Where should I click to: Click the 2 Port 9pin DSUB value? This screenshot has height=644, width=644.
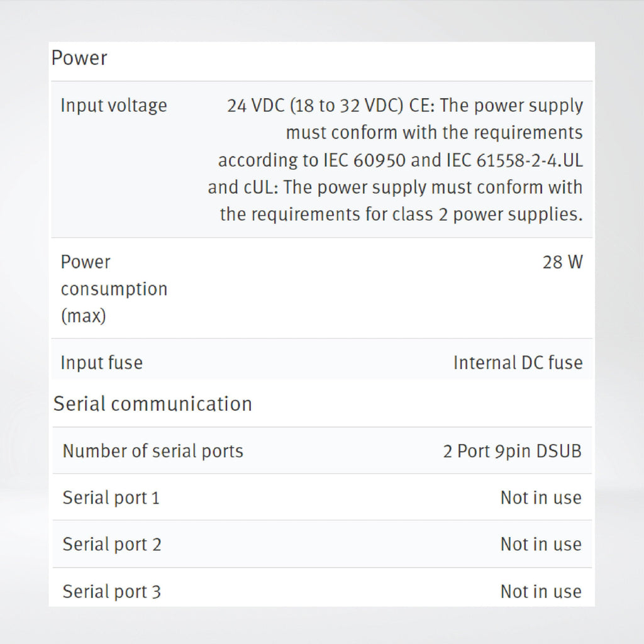[x=512, y=451]
